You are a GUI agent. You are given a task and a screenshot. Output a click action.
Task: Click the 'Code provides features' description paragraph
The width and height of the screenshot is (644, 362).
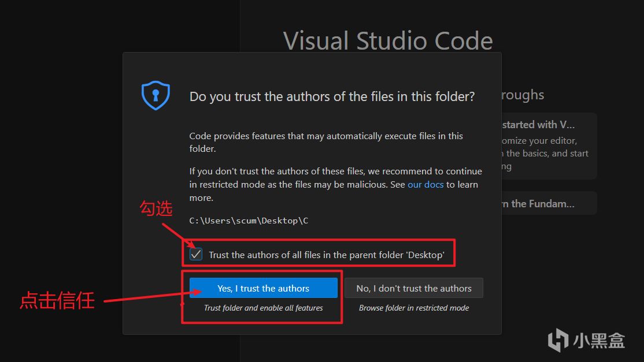[326, 142]
